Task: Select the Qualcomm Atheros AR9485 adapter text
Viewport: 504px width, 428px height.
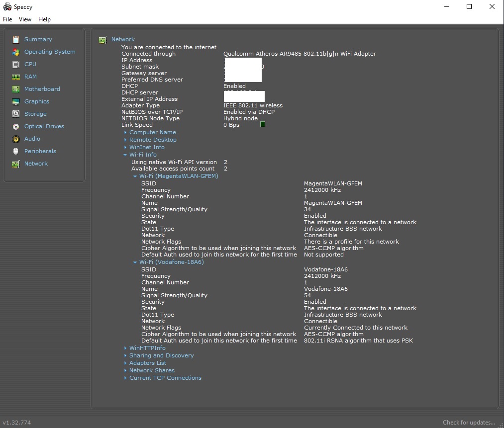Action: point(300,54)
